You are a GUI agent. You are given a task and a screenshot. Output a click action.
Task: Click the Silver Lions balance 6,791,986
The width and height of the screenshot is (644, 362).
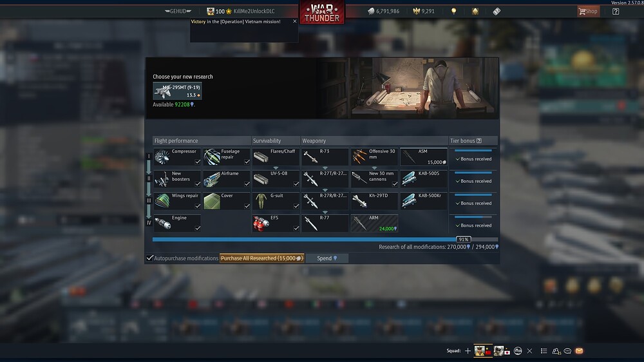click(384, 11)
